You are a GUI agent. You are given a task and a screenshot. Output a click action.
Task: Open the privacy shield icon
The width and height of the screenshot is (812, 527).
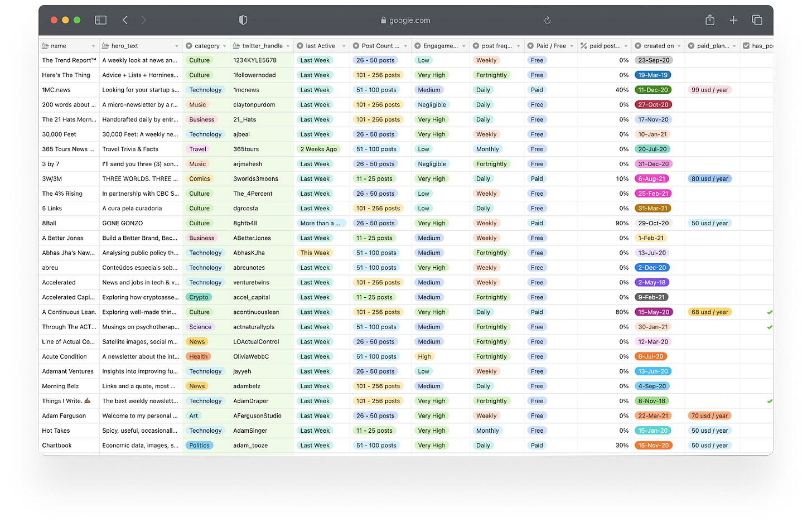tap(243, 20)
